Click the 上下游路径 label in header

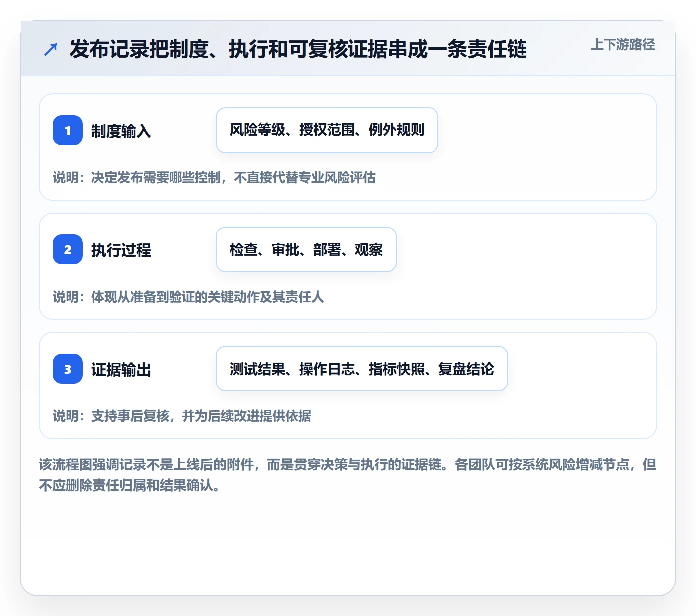[623, 44]
